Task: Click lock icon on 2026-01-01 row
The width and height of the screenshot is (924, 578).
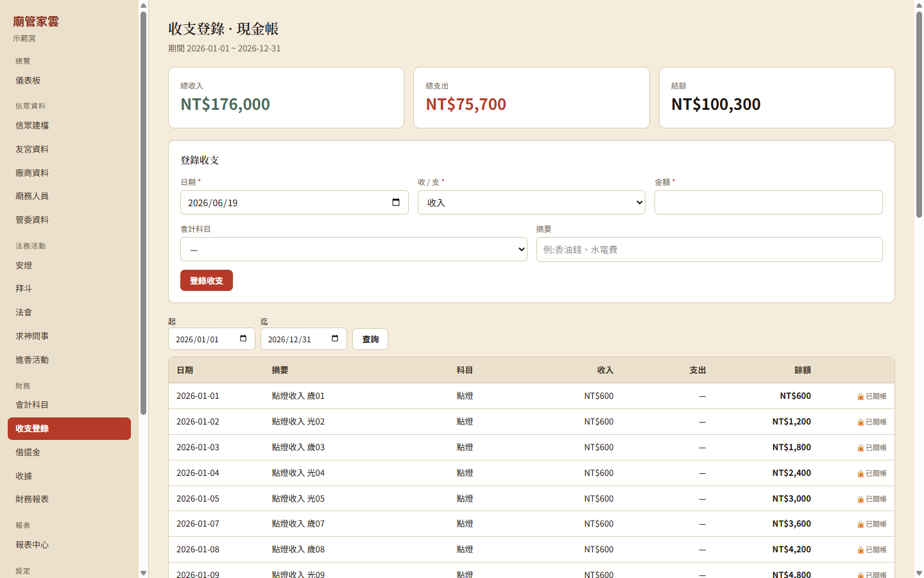Action: (x=860, y=396)
